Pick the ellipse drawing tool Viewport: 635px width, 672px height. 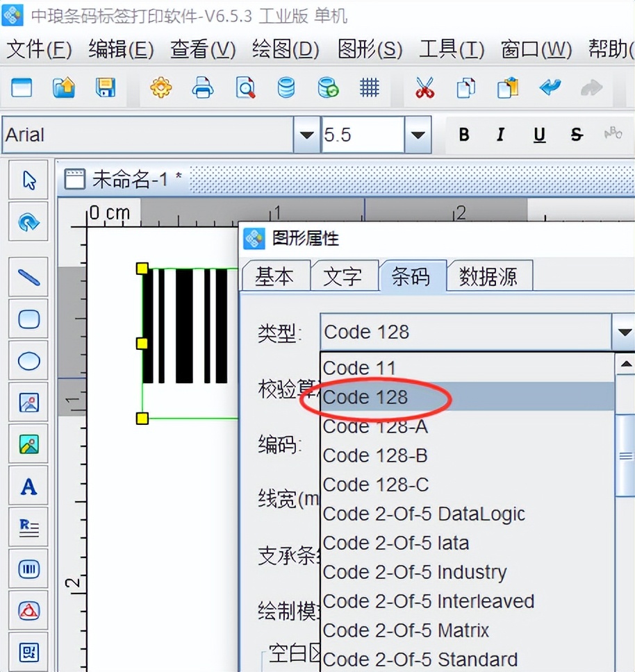[x=28, y=360]
